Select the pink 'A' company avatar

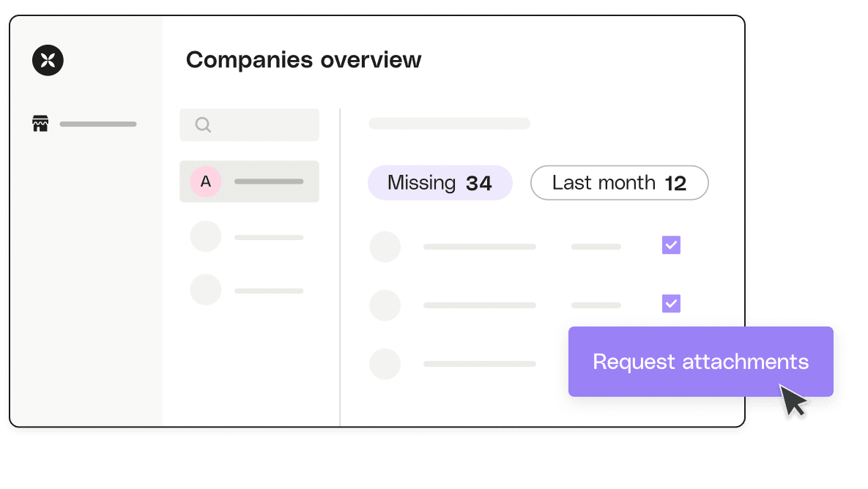tap(205, 182)
